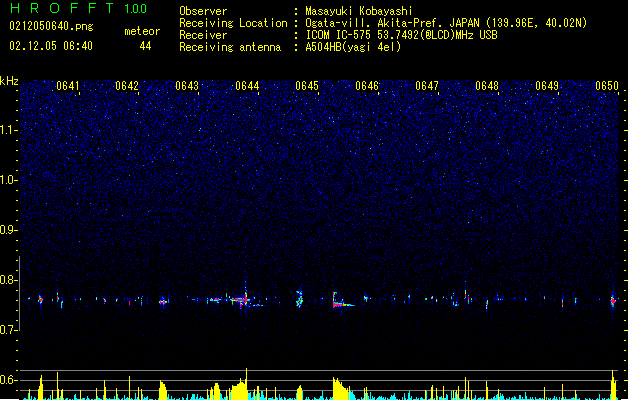Click the 0644 time marker
The image size is (629, 400).
click(x=247, y=86)
